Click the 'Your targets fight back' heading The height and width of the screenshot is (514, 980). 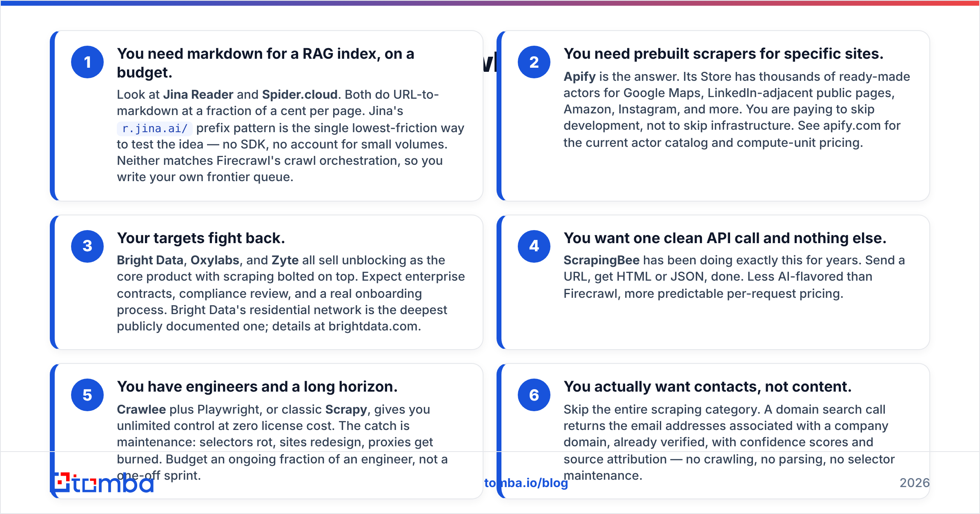[x=201, y=238]
